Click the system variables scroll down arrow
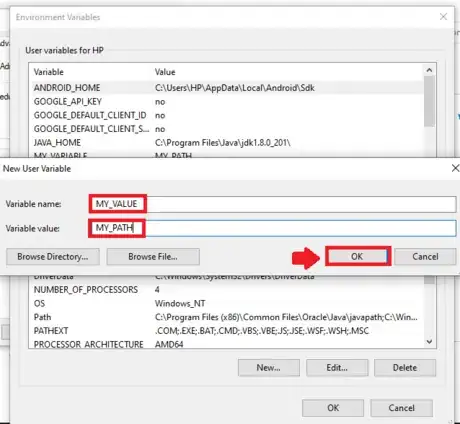 tap(429, 342)
